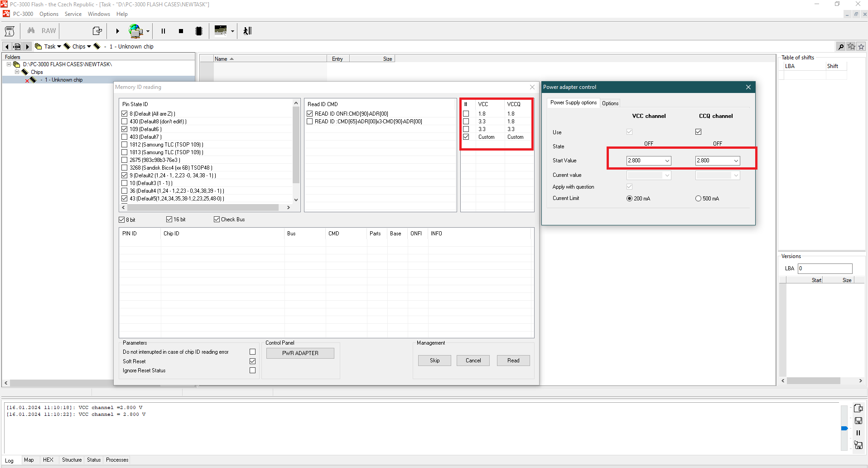The height and width of the screenshot is (468, 868).
Task: Click the save log floppy disk icon
Action: pyautogui.click(x=858, y=421)
